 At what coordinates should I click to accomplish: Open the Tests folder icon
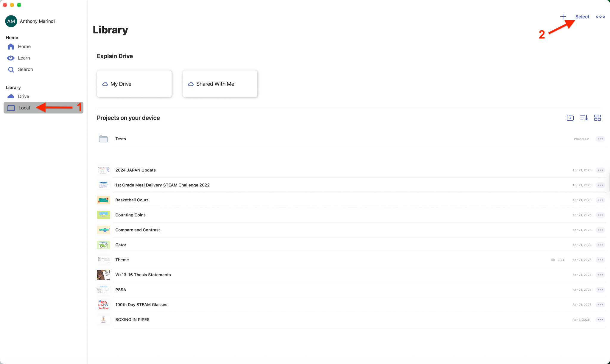(x=103, y=139)
